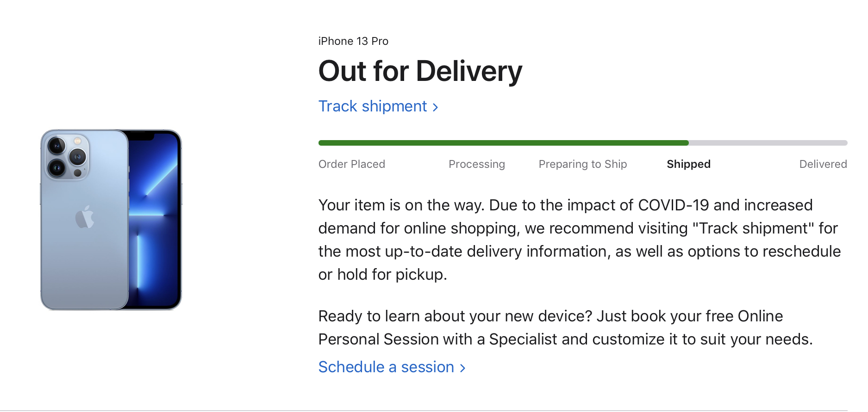The width and height of the screenshot is (868, 412).
Task: Click the gray unfilled end of the progress bar
Action: (768, 143)
